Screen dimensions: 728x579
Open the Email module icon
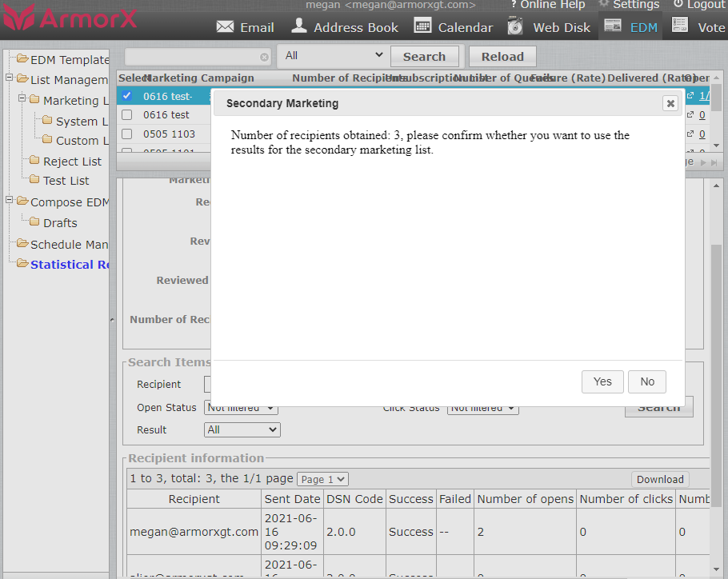(226, 27)
